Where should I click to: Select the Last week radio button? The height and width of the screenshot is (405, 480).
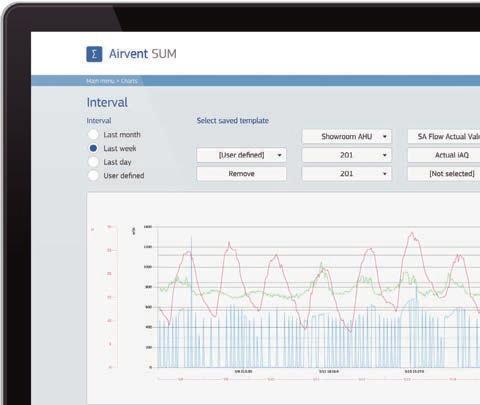tap(93, 148)
